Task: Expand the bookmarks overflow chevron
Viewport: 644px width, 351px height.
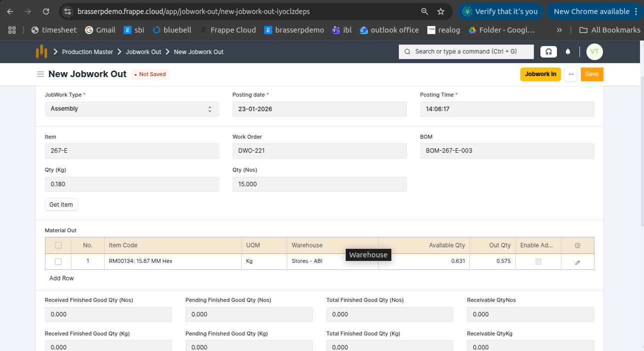Action: pos(559,30)
